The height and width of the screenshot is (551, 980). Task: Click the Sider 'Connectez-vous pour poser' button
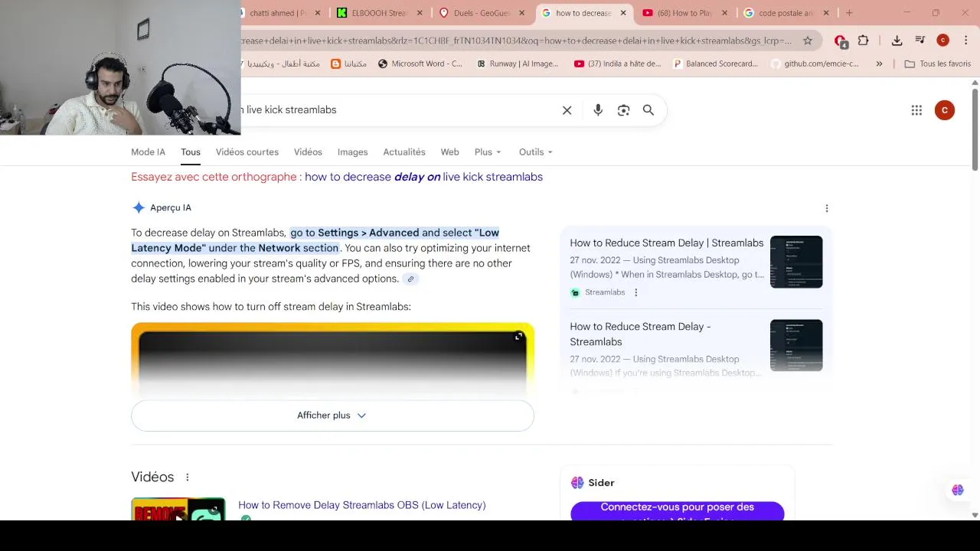pos(677,511)
